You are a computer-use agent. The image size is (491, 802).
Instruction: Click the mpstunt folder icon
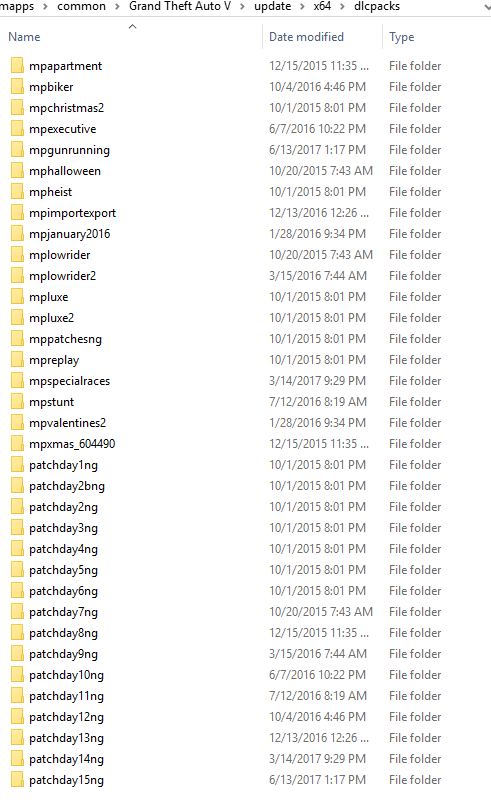tap(17, 402)
